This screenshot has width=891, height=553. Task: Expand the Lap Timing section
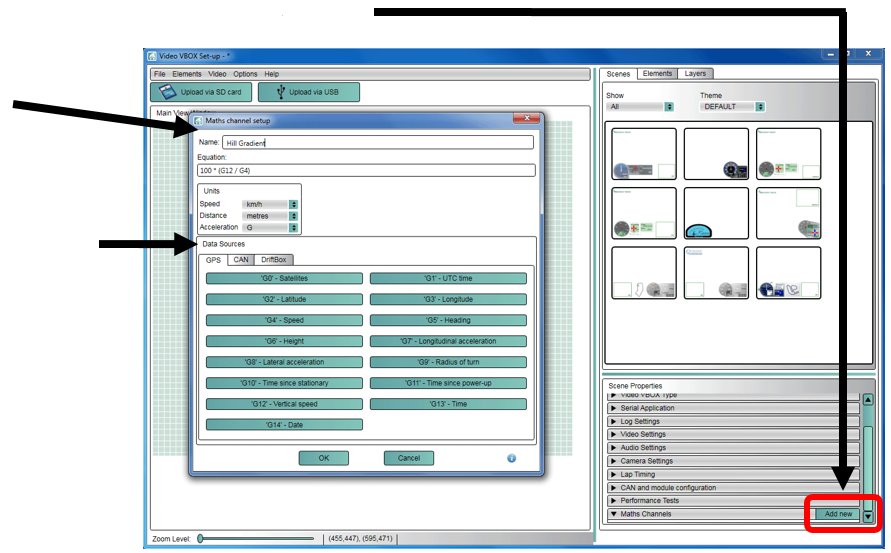coord(733,475)
